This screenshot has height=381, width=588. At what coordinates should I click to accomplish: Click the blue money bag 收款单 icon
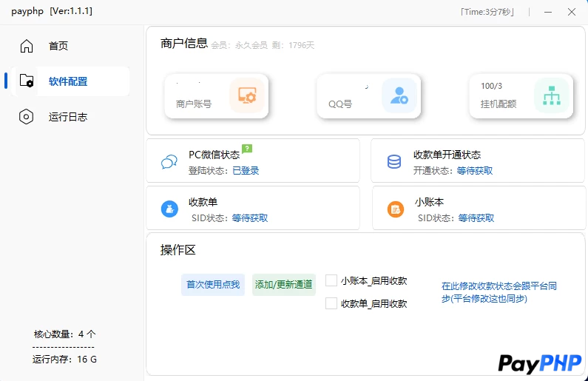click(x=169, y=209)
